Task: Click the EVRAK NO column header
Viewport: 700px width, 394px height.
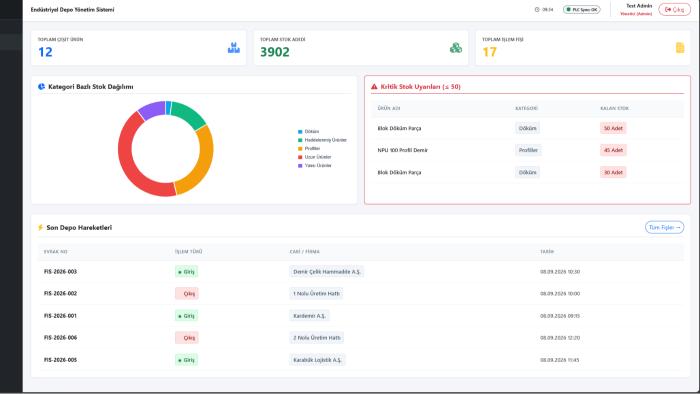Action: point(55,252)
